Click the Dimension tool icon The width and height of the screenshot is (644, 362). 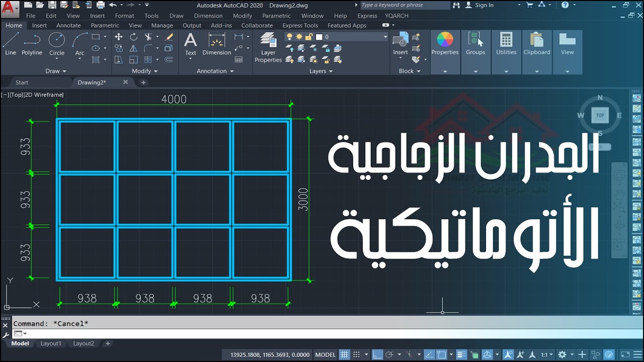[217, 44]
